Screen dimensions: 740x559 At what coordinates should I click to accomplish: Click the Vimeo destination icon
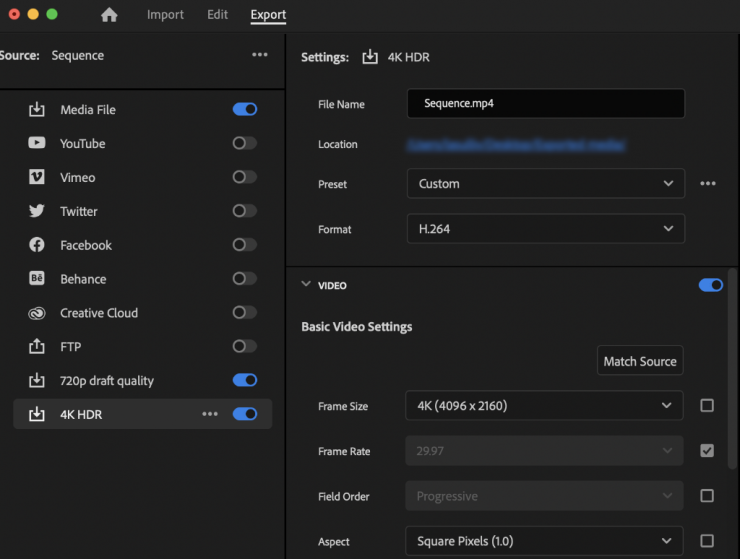point(37,177)
